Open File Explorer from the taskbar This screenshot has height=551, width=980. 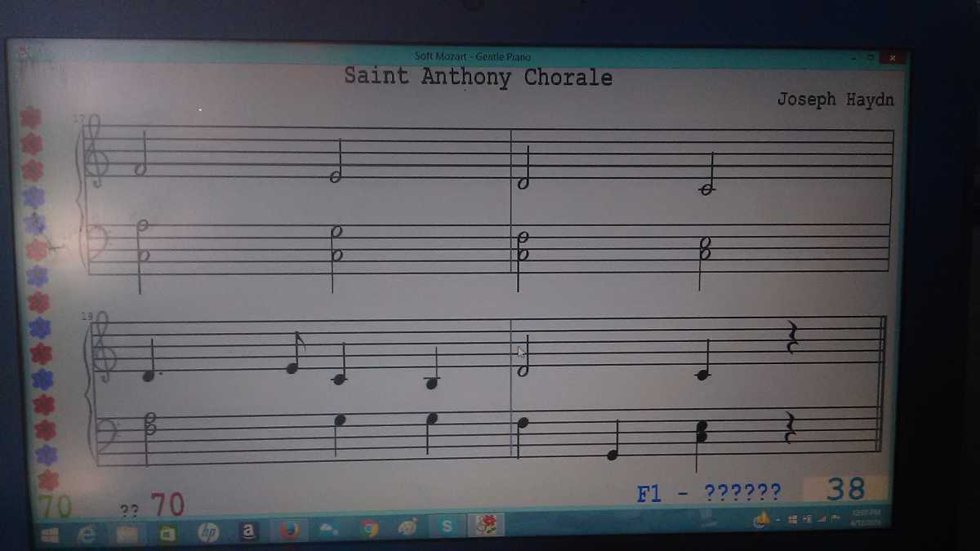(127, 534)
